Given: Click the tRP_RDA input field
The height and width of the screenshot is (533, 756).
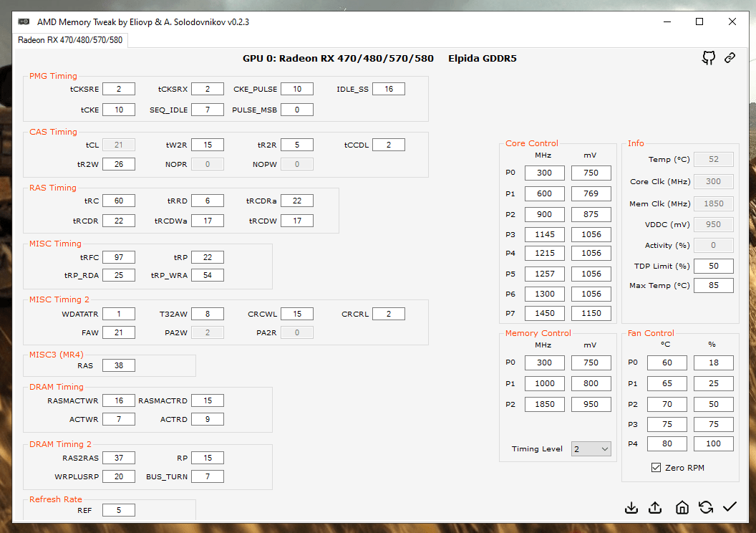Looking at the screenshot, I should coord(119,275).
